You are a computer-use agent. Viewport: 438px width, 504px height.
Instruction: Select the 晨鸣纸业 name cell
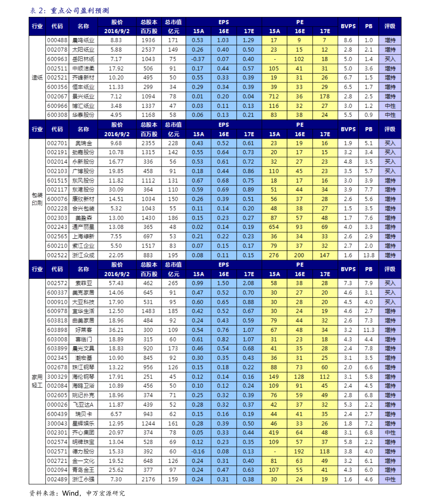coord(83,40)
